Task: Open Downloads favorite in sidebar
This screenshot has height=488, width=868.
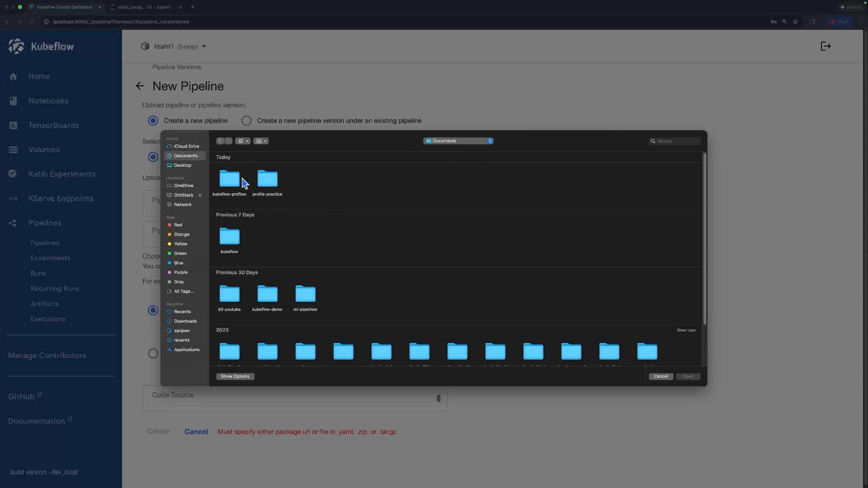Action: 184,321
